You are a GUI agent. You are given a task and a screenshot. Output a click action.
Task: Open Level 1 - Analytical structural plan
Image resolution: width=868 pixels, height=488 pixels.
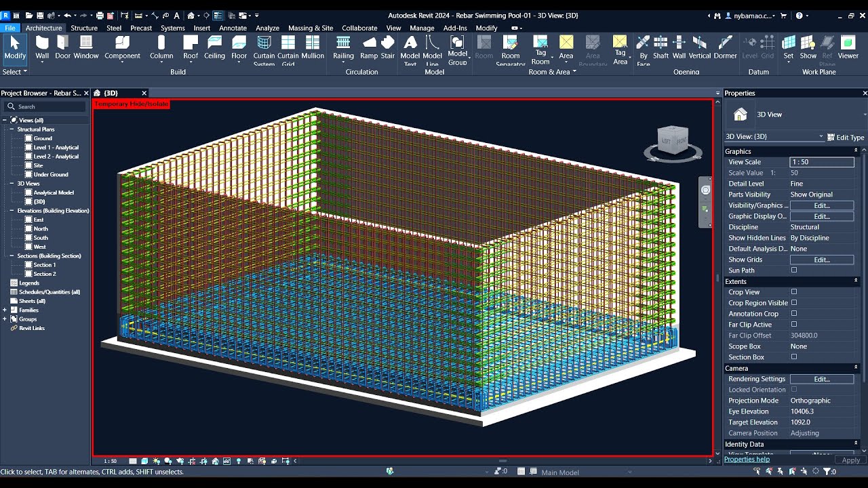tap(56, 147)
